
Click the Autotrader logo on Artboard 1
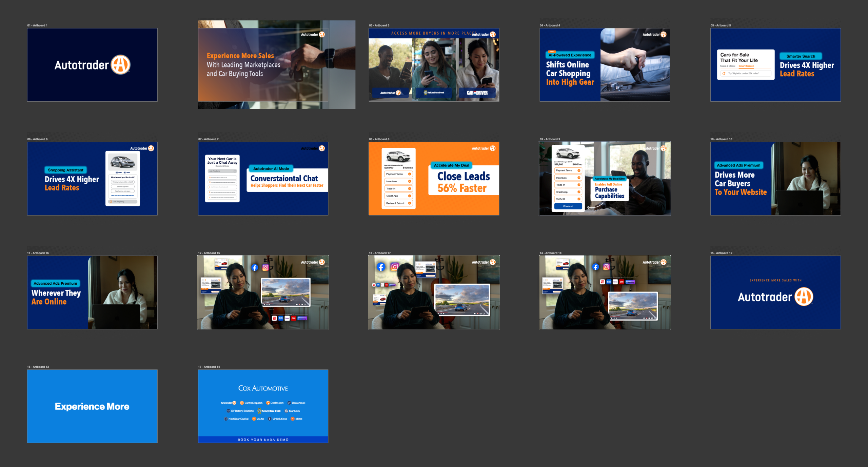92,65
